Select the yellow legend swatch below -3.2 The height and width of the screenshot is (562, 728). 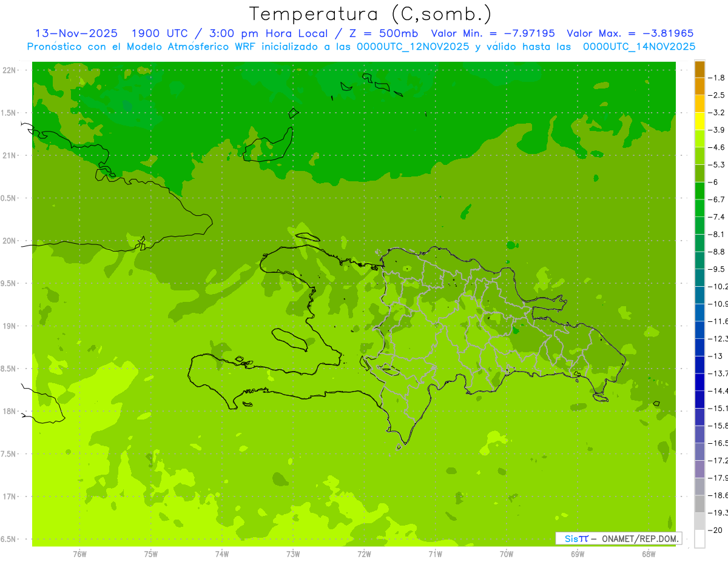699,121
